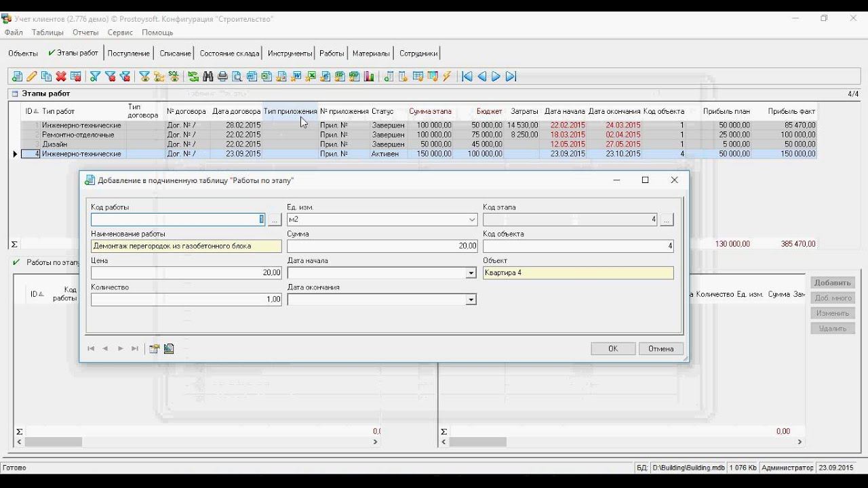Image resolution: width=868 pixels, height=488 pixels.
Task: Click the form settings icon in dialog footer
Action: coord(155,348)
